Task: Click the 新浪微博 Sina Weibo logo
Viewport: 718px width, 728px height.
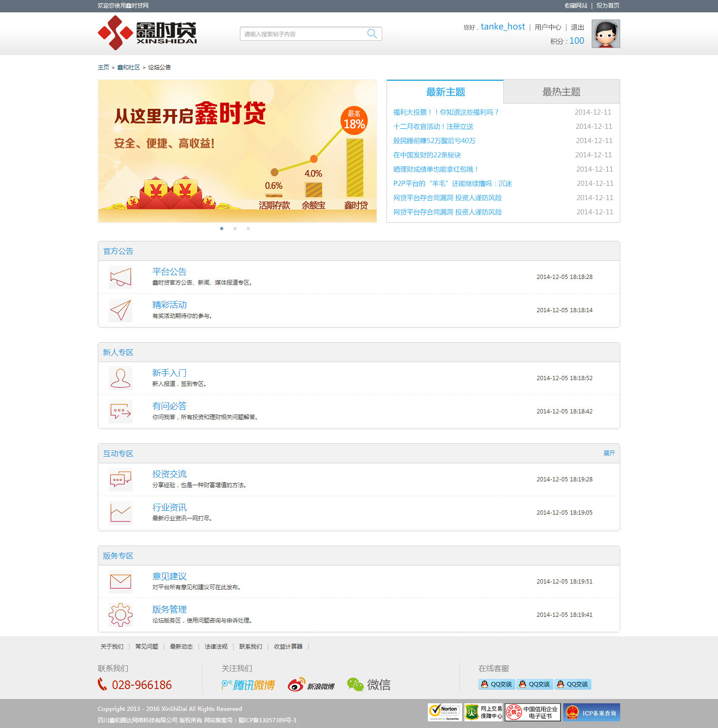Action: point(311,685)
